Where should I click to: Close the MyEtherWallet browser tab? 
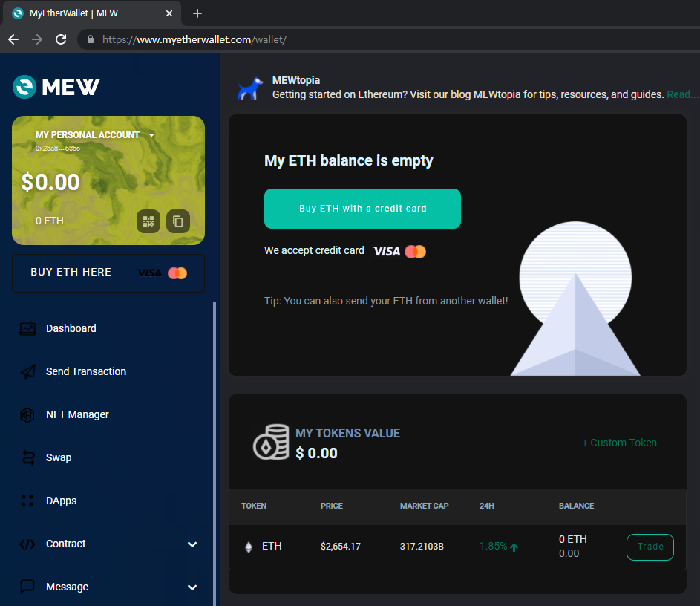tap(169, 14)
